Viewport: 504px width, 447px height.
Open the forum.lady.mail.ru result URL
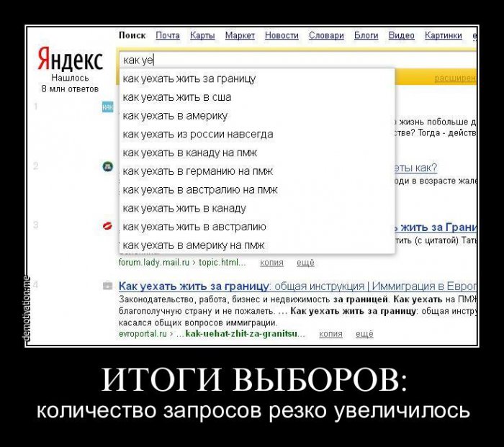182,263
